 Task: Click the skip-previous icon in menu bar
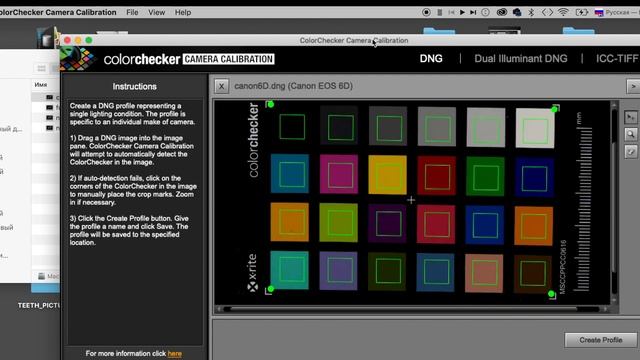(451, 12)
